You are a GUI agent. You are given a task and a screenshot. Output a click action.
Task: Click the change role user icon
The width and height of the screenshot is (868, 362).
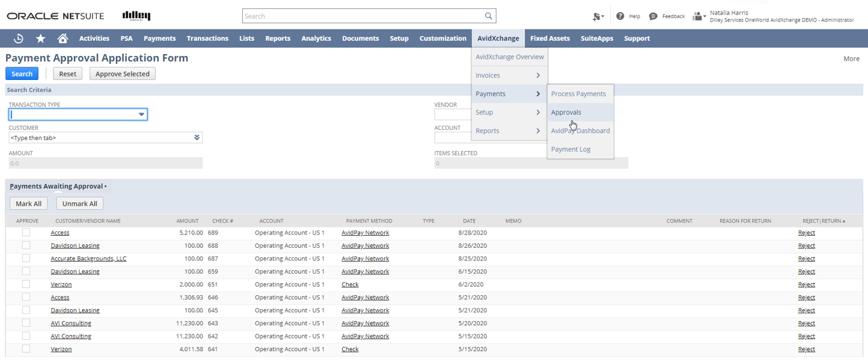click(x=699, y=16)
